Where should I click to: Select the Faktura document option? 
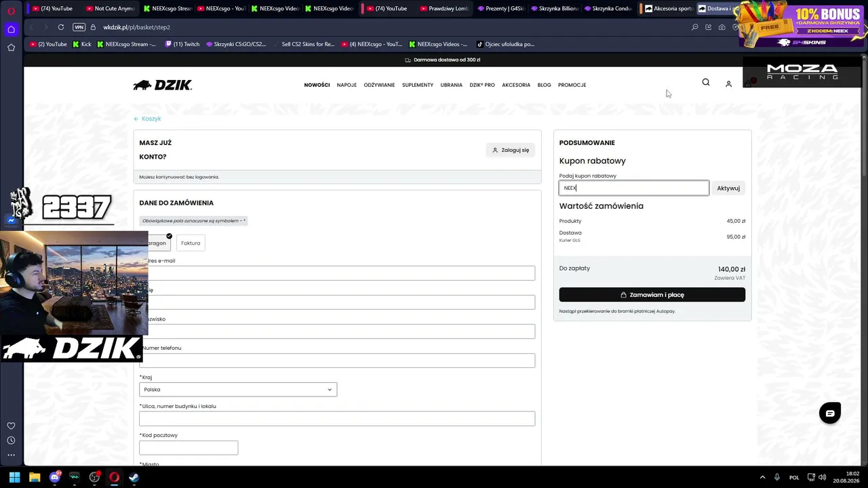coord(191,243)
